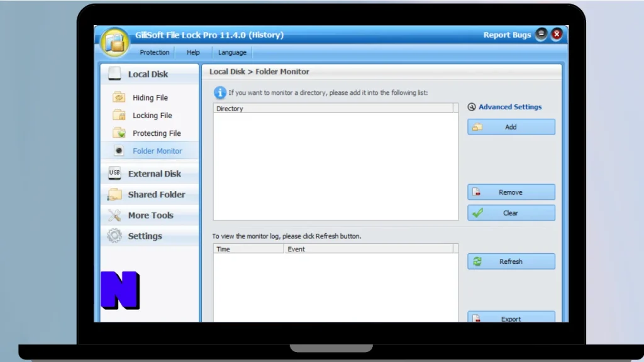The height and width of the screenshot is (362, 644).
Task: Click the 'Local Disk > Folder Monitor' breadcrumb text
Action: pos(259,72)
